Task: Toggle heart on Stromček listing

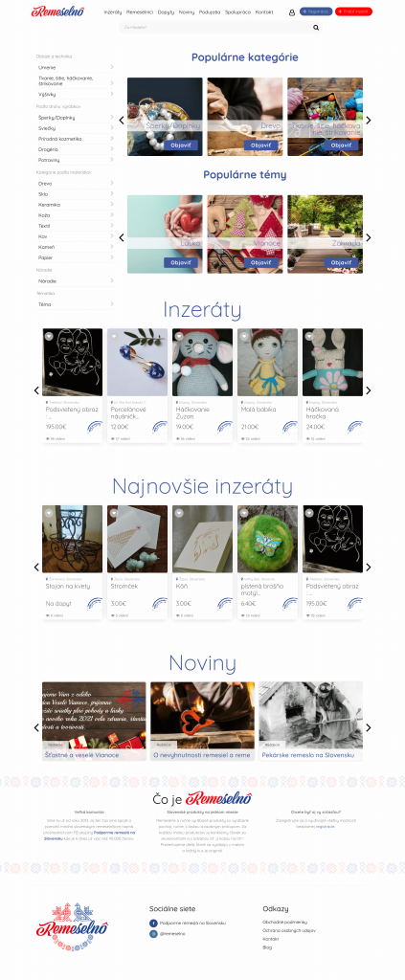Action: tap(114, 513)
